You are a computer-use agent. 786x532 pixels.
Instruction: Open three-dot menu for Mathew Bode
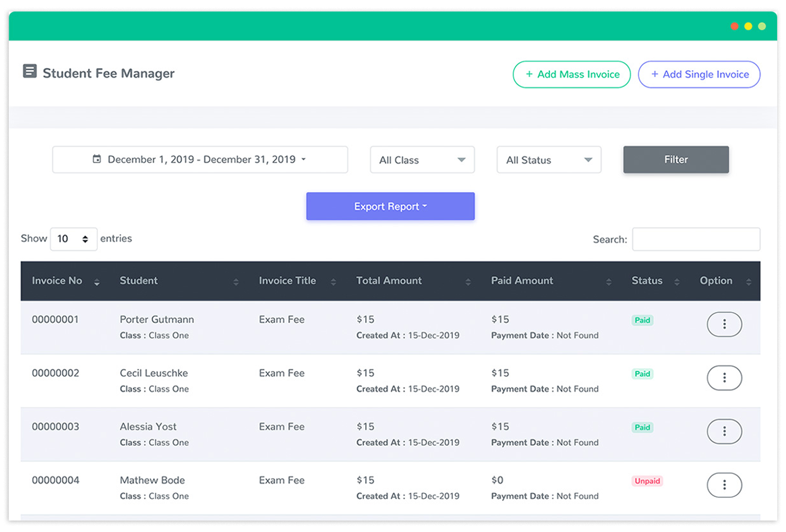click(724, 485)
